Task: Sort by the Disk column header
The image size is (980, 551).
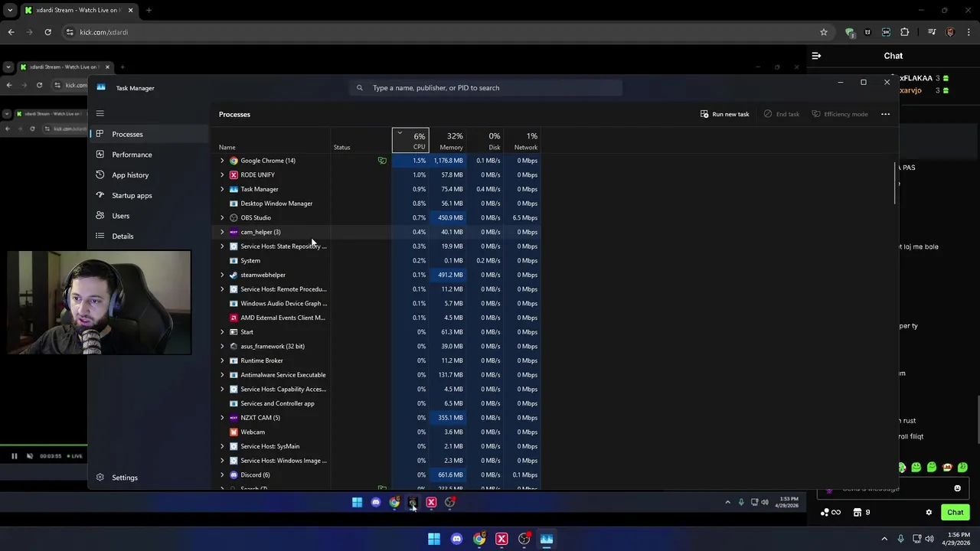Action: (x=485, y=141)
